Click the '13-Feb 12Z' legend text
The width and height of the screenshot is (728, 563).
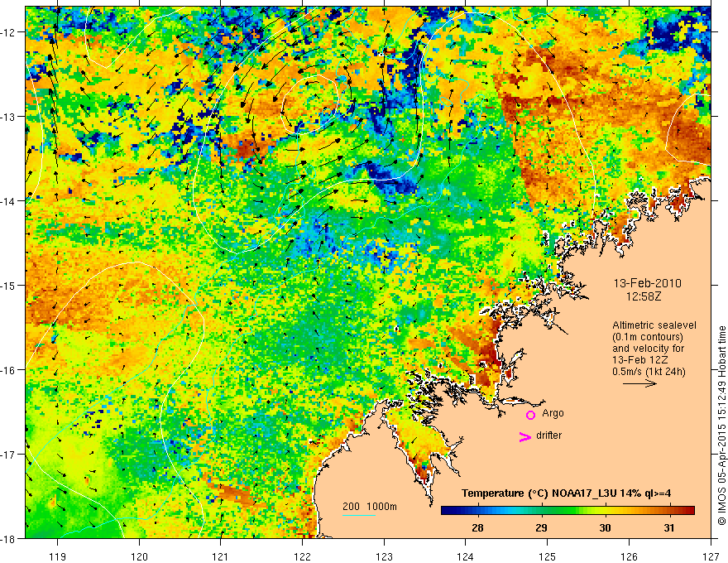(x=639, y=359)
